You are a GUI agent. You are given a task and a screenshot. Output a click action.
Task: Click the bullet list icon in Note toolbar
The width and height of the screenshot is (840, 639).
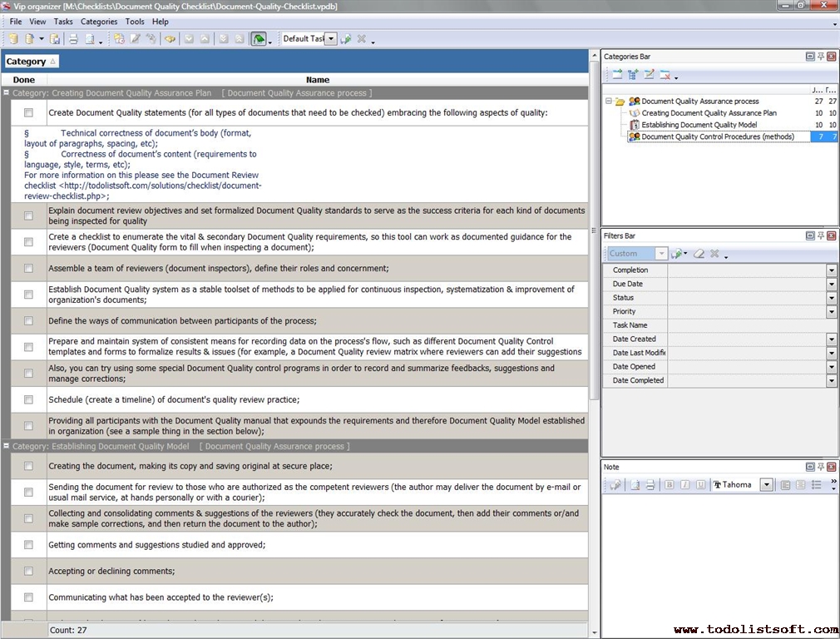pos(816,485)
